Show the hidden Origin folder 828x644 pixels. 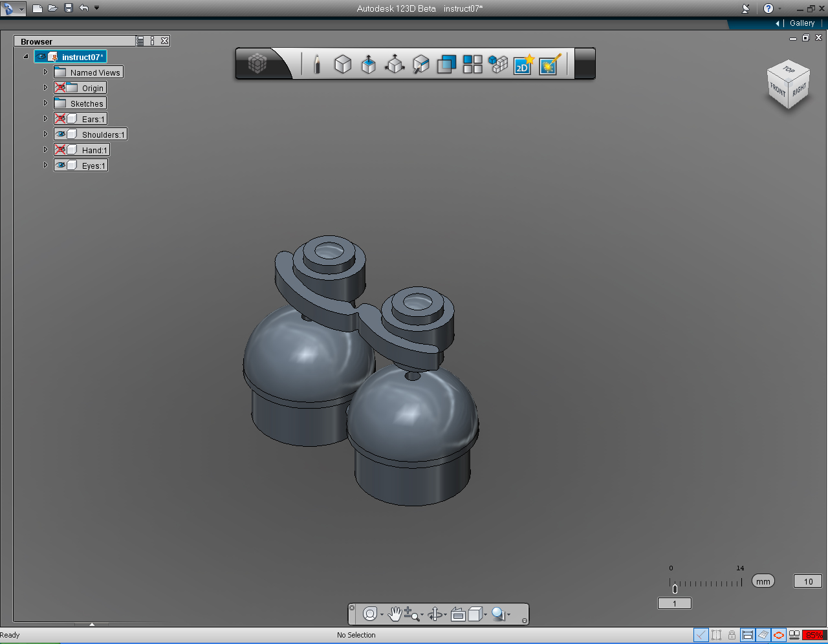click(60, 88)
